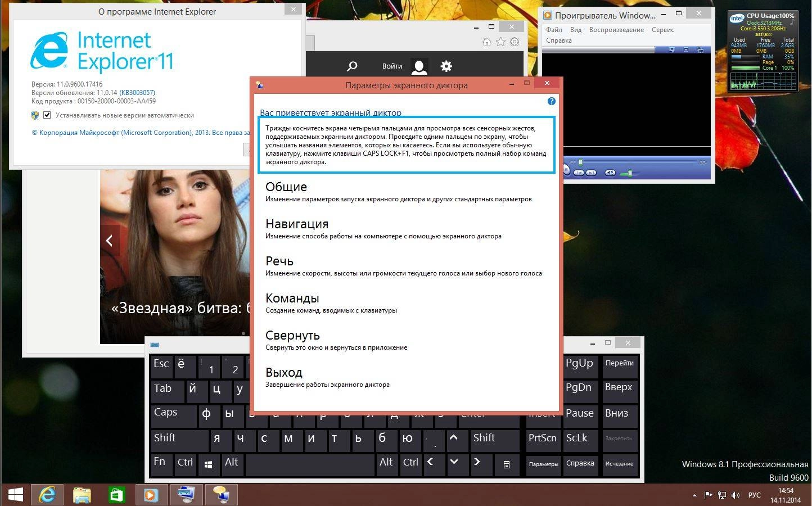The width and height of the screenshot is (812, 506).
Task: Click fast forward arrows in Media Player seek bar
Action: pos(703,162)
